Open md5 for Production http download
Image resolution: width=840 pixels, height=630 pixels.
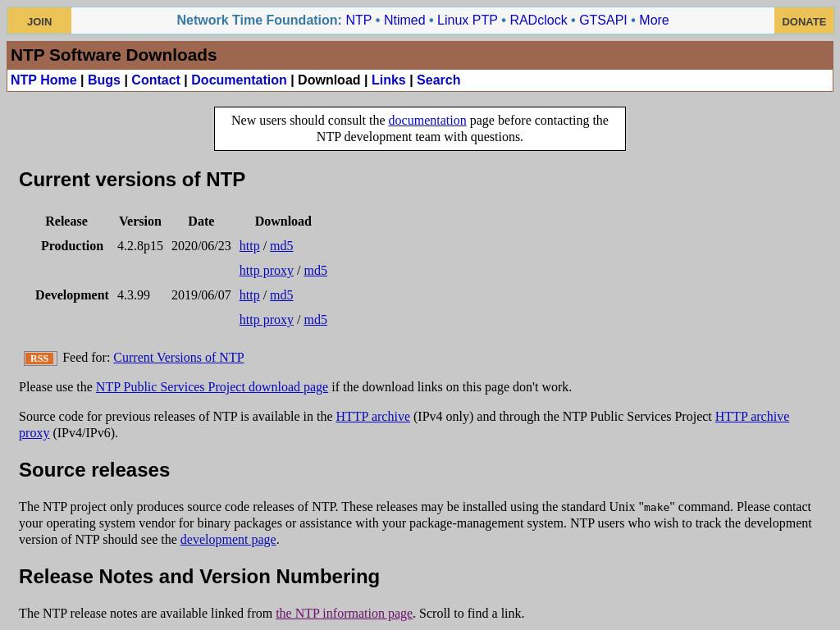(x=281, y=246)
